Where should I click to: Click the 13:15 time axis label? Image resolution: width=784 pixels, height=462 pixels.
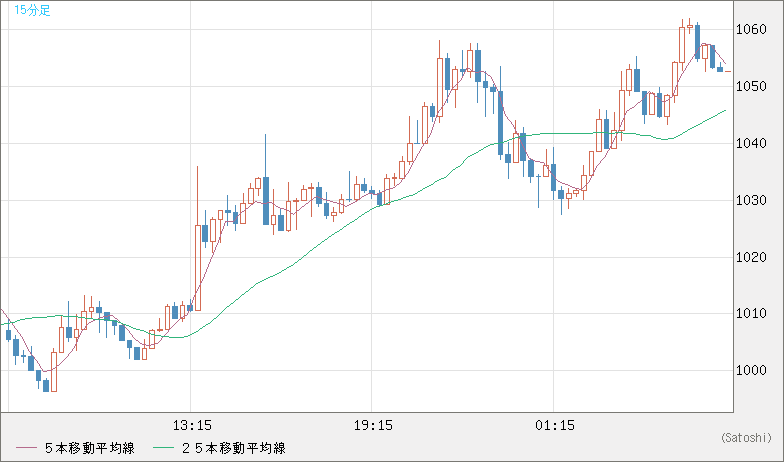192,426
